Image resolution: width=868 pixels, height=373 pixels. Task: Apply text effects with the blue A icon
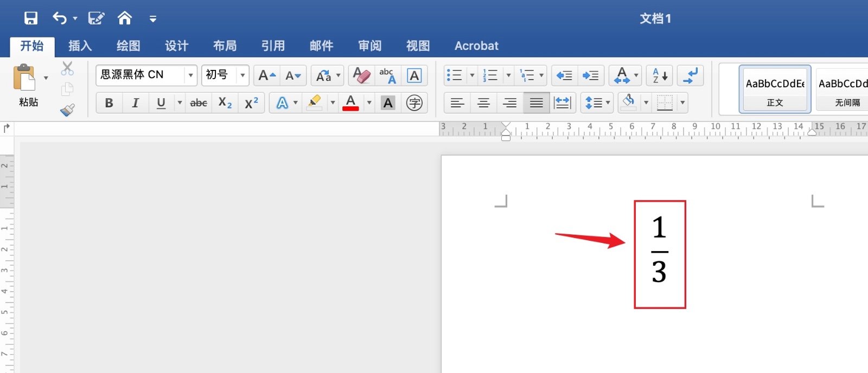click(x=282, y=103)
